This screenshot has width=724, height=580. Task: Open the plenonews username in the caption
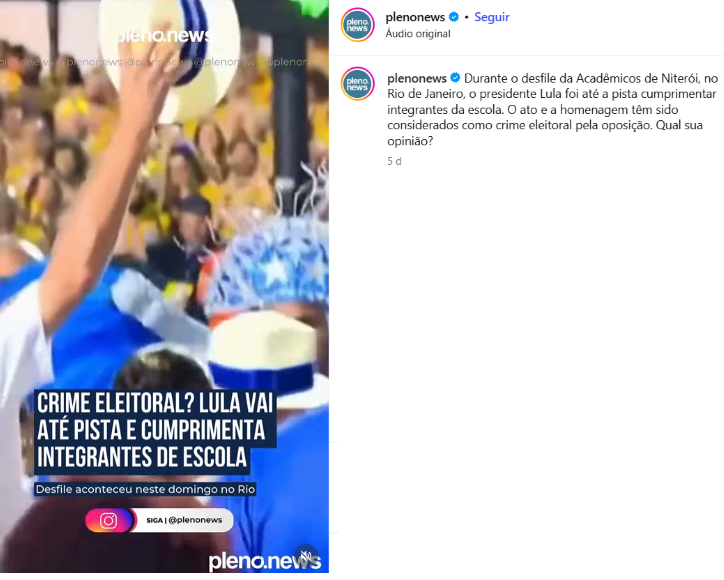coord(416,79)
